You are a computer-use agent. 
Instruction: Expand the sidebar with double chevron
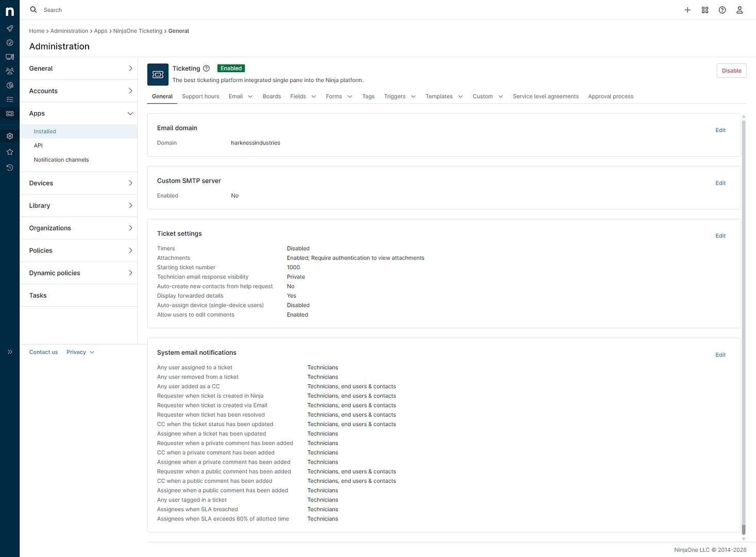[10, 352]
